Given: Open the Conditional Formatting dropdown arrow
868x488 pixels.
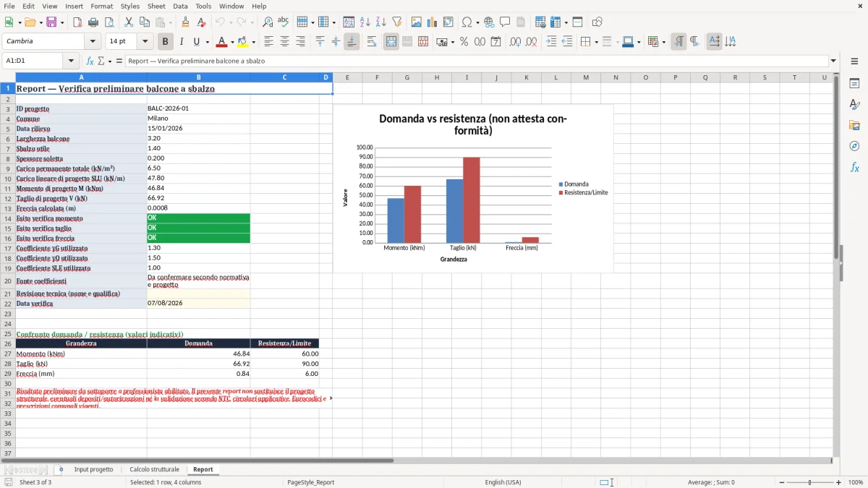Looking at the screenshot, I should click(663, 42).
